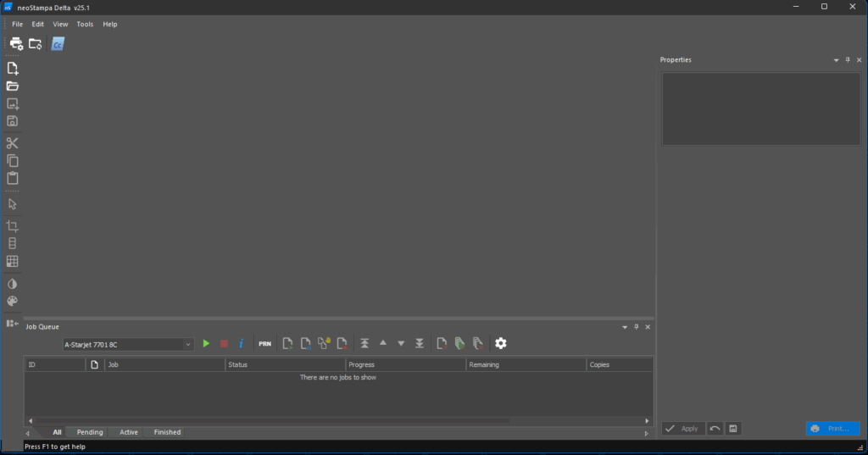Stop the queue with red stop button
868x455 pixels.
(224, 344)
